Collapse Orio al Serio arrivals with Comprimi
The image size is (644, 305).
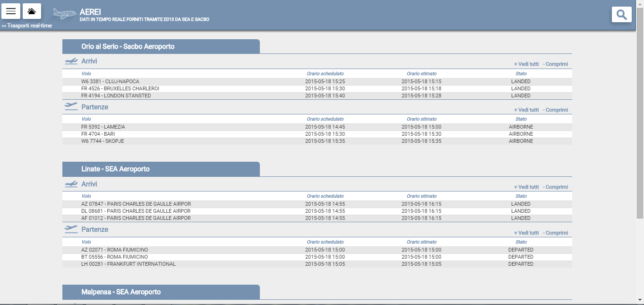coord(556,64)
